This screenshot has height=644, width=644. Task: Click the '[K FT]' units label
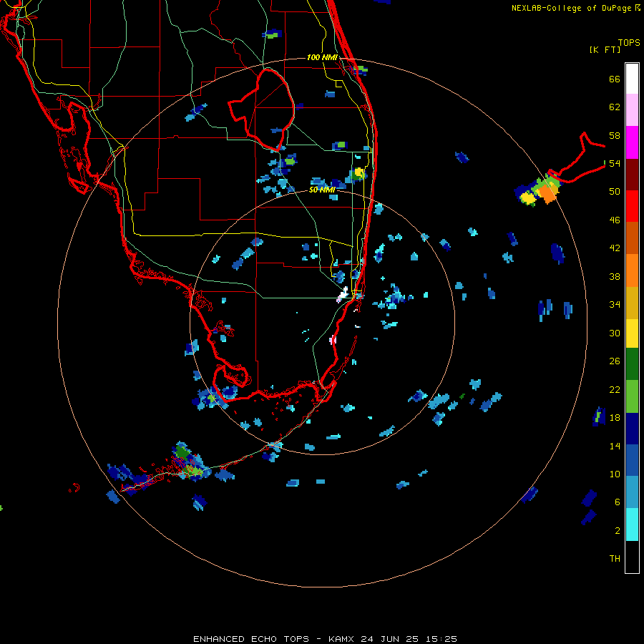pos(605,49)
